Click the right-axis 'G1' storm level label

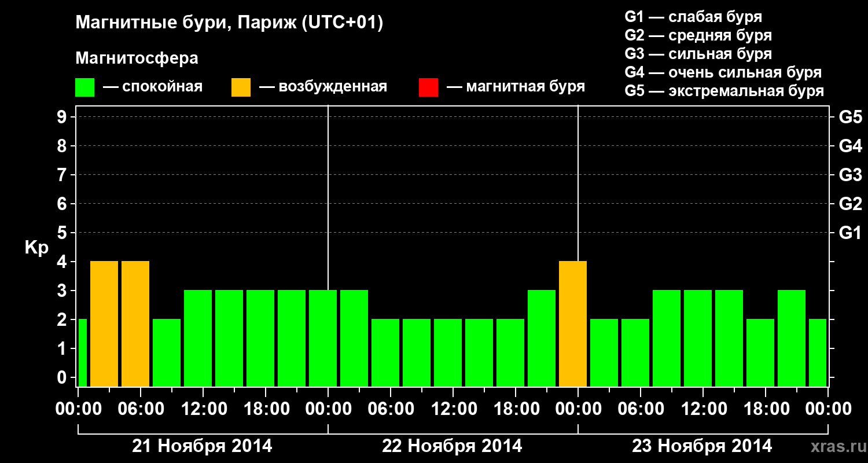coord(850,233)
